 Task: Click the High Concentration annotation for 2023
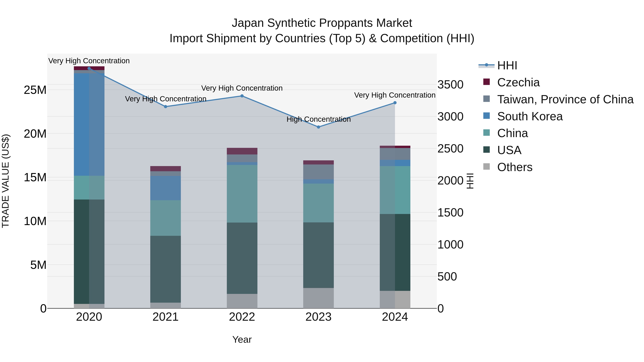[x=319, y=119]
